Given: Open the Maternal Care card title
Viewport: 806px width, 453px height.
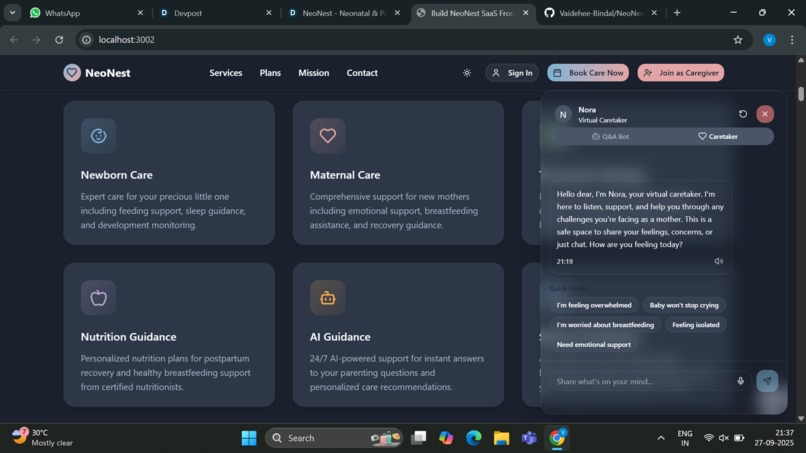Looking at the screenshot, I should (x=345, y=175).
